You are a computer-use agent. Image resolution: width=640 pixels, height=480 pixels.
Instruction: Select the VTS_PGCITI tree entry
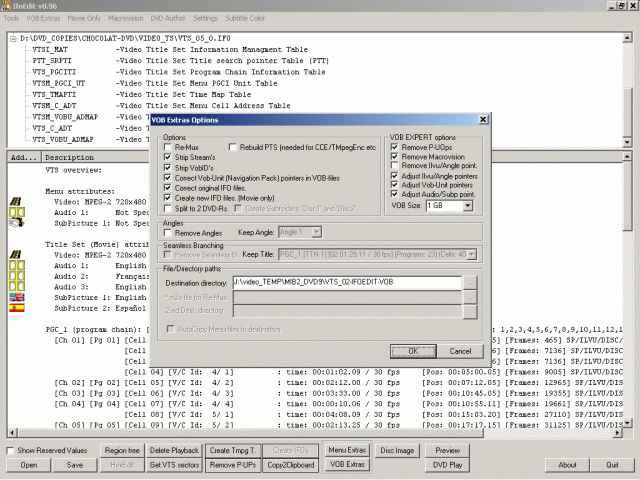(x=54, y=72)
